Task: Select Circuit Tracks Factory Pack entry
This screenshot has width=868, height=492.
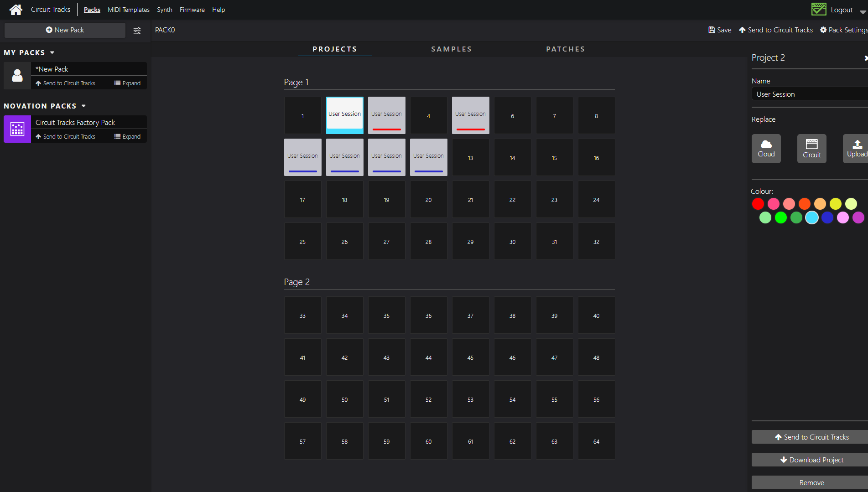Action: tap(89, 122)
